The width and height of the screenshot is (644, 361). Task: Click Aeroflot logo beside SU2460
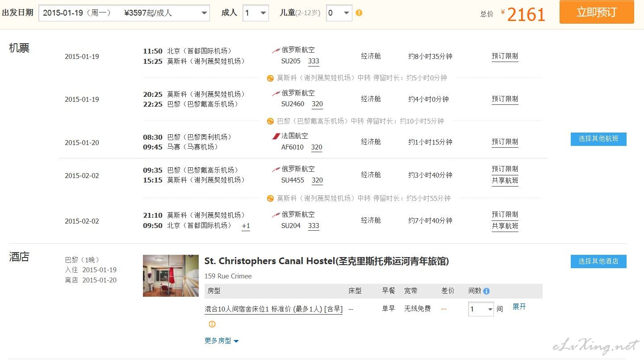point(276,94)
